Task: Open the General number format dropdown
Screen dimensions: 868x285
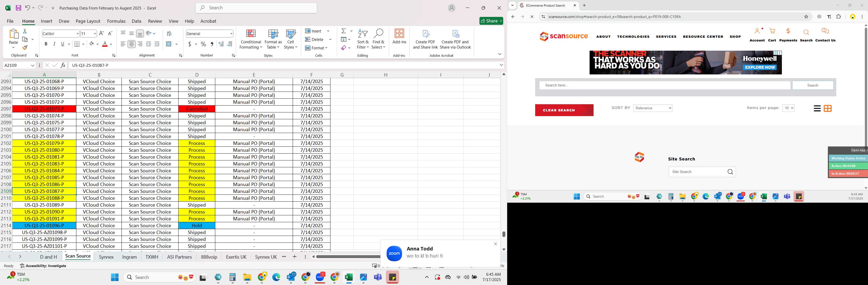Action: point(231,34)
